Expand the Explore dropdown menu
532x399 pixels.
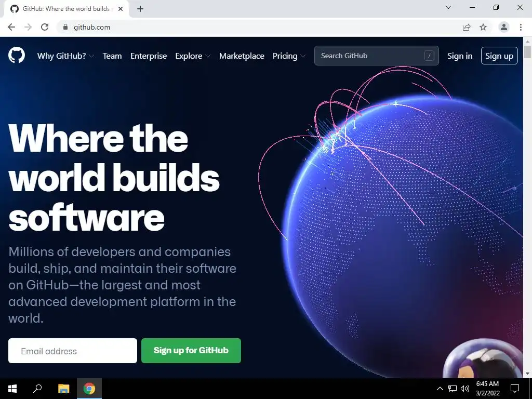[x=193, y=56]
